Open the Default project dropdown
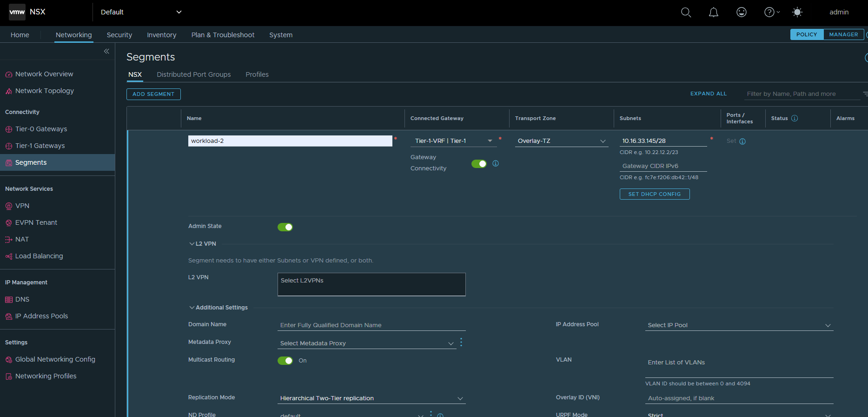 (x=141, y=12)
